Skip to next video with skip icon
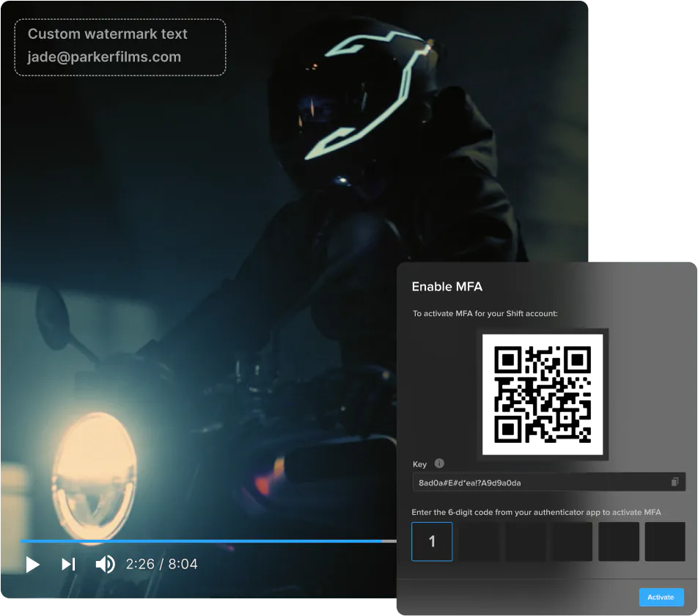This screenshot has width=698, height=616. click(68, 565)
